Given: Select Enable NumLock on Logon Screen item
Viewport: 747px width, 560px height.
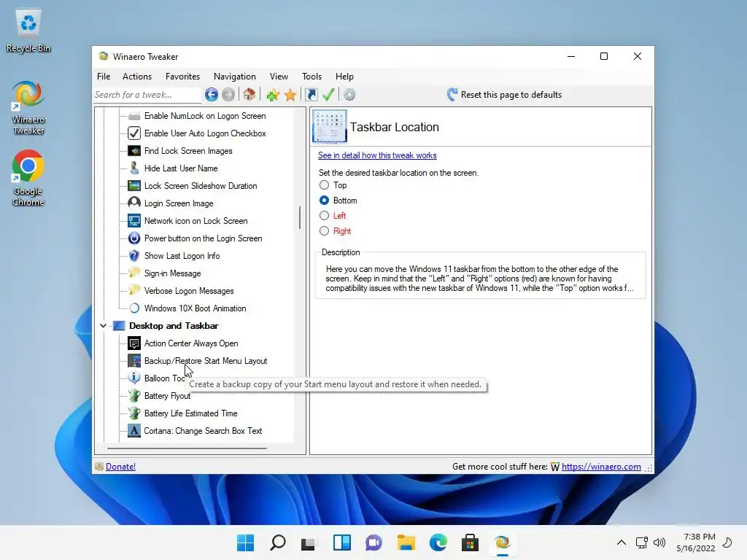Looking at the screenshot, I should pos(205,116).
